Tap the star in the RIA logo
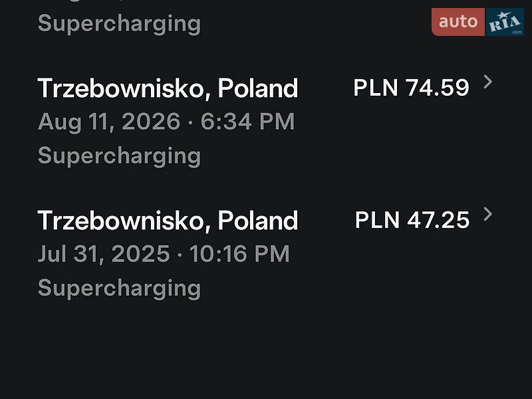This screenshot has height=399, width=532. coord(501,15)
